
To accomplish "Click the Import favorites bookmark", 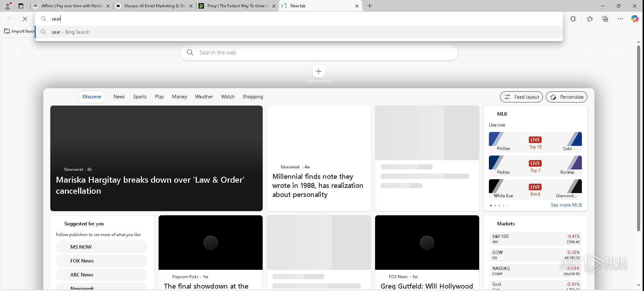I will click(x=19, y=31).
